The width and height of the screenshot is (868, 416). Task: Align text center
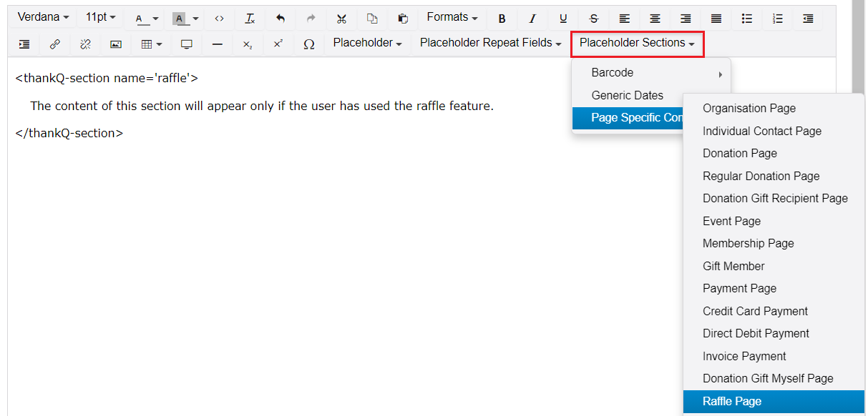point(655,19)
